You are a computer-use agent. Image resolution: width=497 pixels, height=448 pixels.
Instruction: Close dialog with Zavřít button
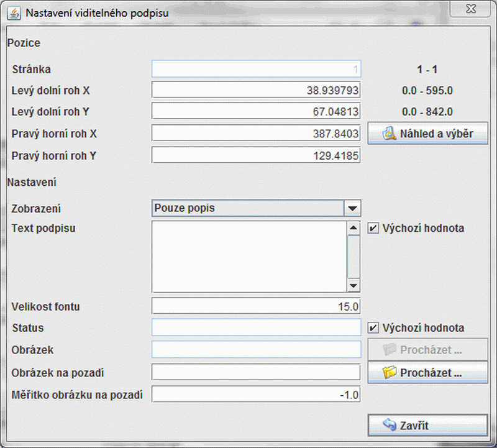(x=427, y=425)
